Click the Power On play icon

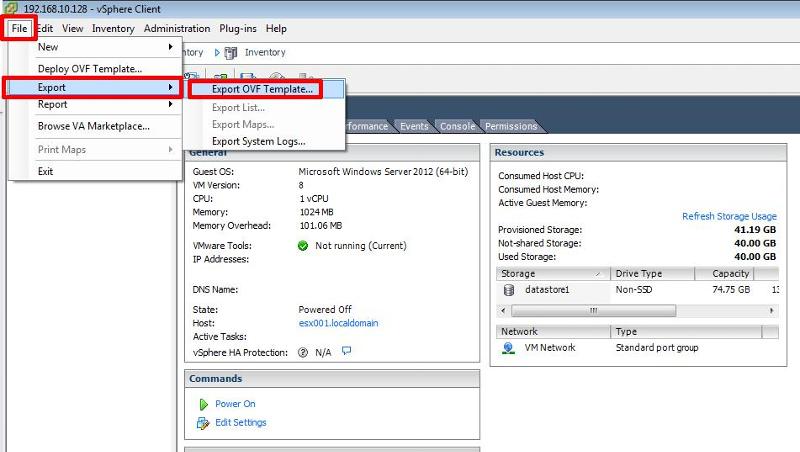click(204, 405)
